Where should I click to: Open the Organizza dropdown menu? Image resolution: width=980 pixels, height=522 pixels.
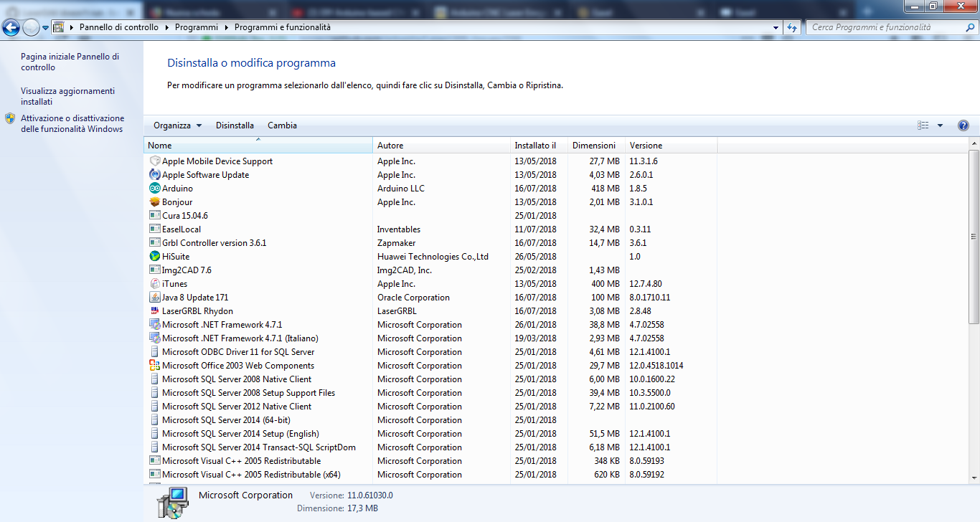coord(177,125)
